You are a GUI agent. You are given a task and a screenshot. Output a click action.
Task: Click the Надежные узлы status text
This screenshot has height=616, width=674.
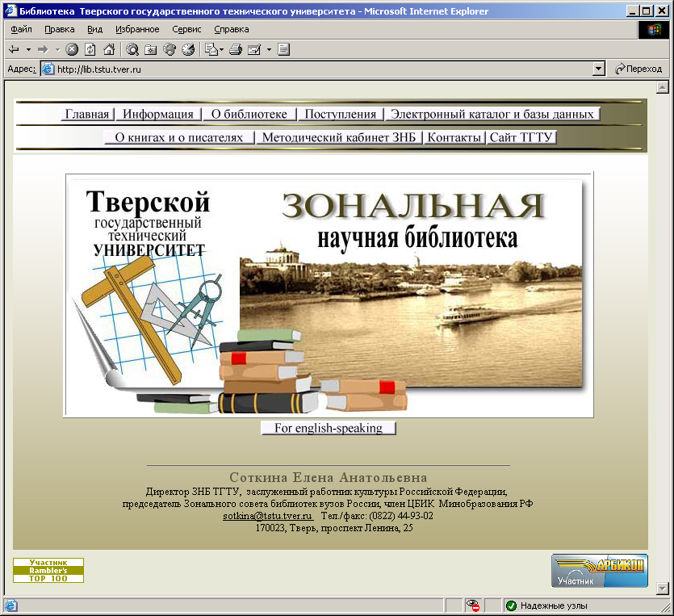pos(554,606)
